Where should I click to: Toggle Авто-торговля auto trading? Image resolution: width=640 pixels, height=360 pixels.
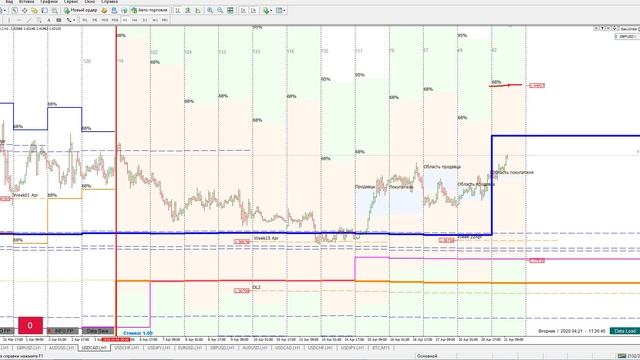[x=149, y=11]
